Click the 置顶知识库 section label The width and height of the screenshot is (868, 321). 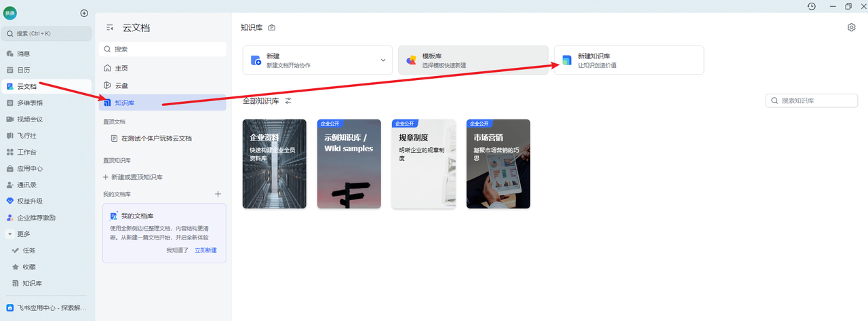click(x=117, y=161)
